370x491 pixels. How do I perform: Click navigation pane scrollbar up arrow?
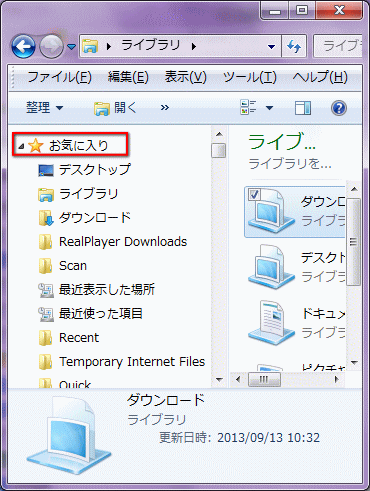coord(219,134)
